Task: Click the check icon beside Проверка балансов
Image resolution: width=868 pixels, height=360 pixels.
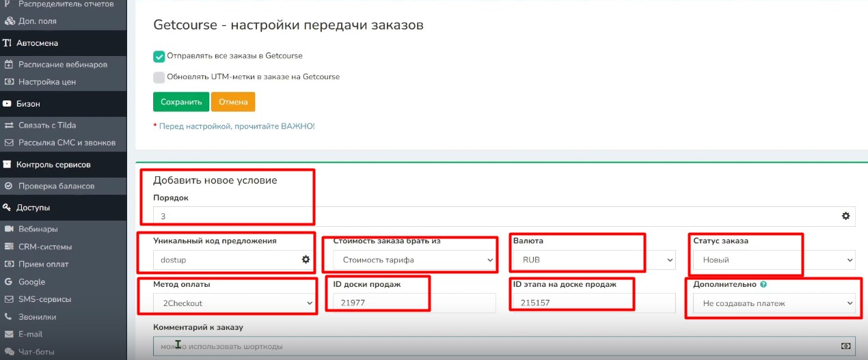Action: pos(9,186)
